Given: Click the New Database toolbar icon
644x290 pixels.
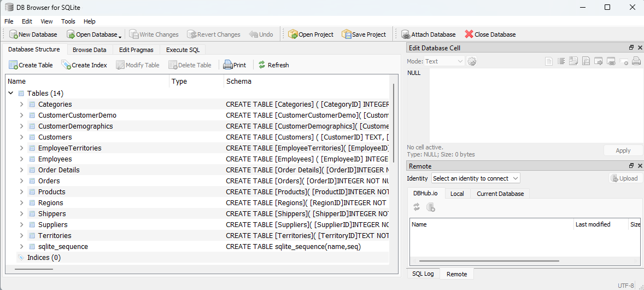Looking at the screenshot, I should (x=14, y=34).
